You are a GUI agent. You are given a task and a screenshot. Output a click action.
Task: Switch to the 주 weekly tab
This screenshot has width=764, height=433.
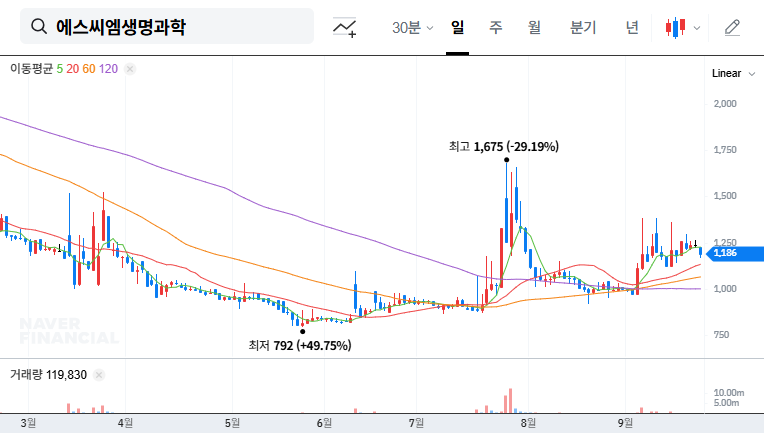[496, 27]
